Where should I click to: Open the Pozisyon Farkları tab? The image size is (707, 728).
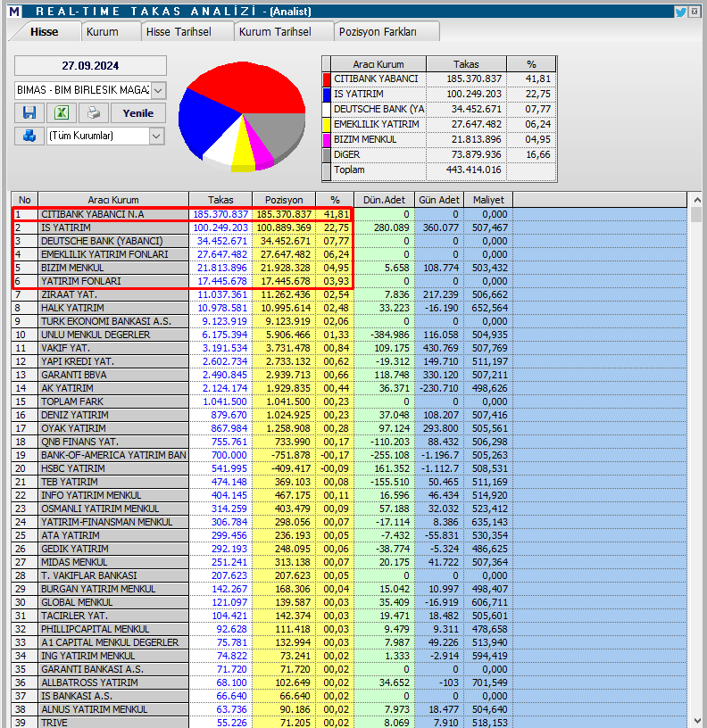(x=378, y=31)
